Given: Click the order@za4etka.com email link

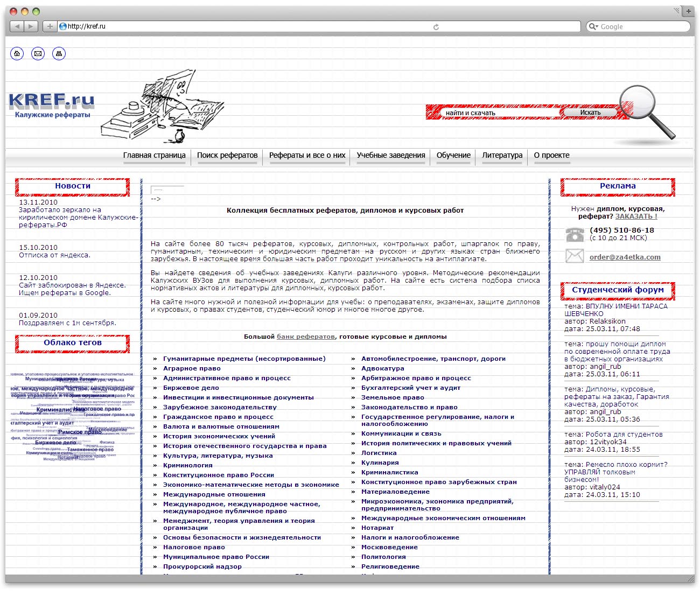Looking at the screenshot, I should point(625,257).
